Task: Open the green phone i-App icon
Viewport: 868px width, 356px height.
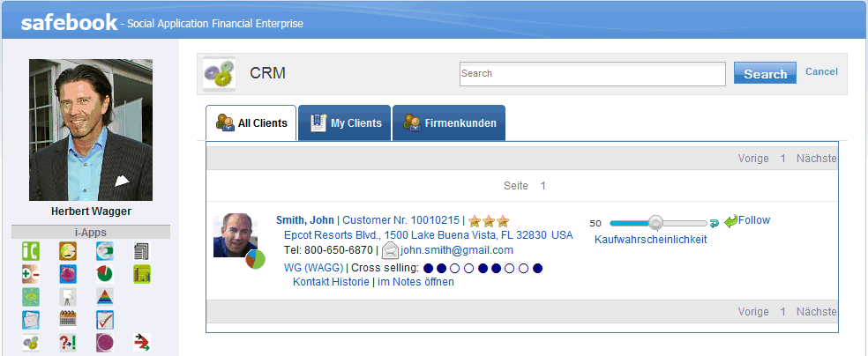Action: pos(31,251)
